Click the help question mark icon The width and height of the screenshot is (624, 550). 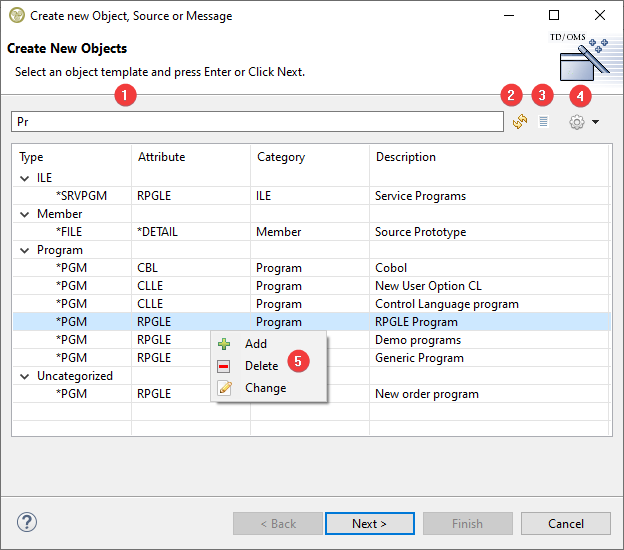click(x=27, y=522)
